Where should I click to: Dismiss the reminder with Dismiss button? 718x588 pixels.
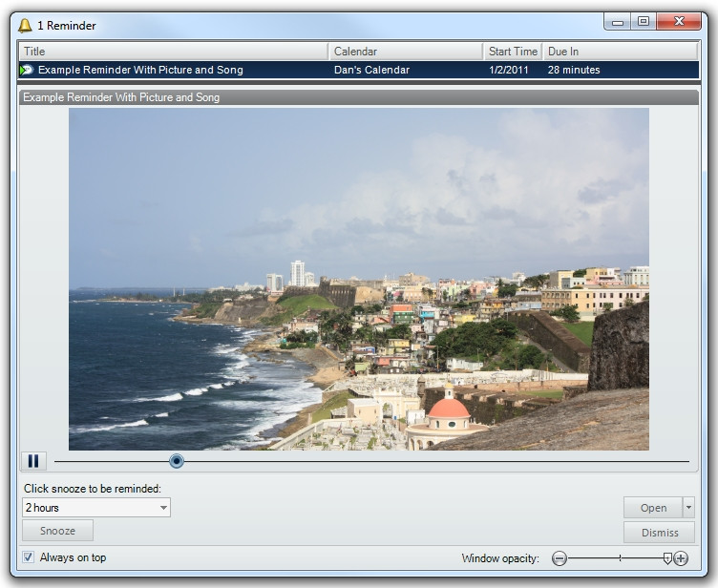click(x=660, y=533)
